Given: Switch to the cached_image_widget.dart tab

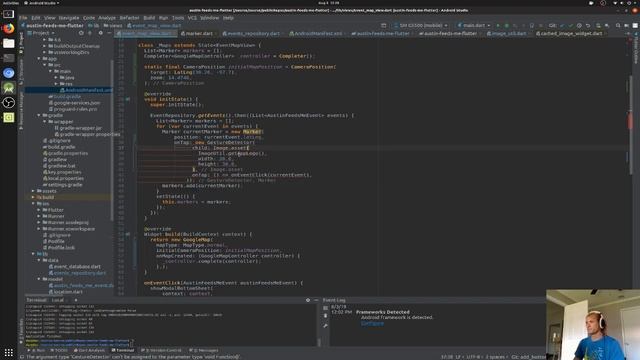Looking at the screenshot, I should [571, 33].
